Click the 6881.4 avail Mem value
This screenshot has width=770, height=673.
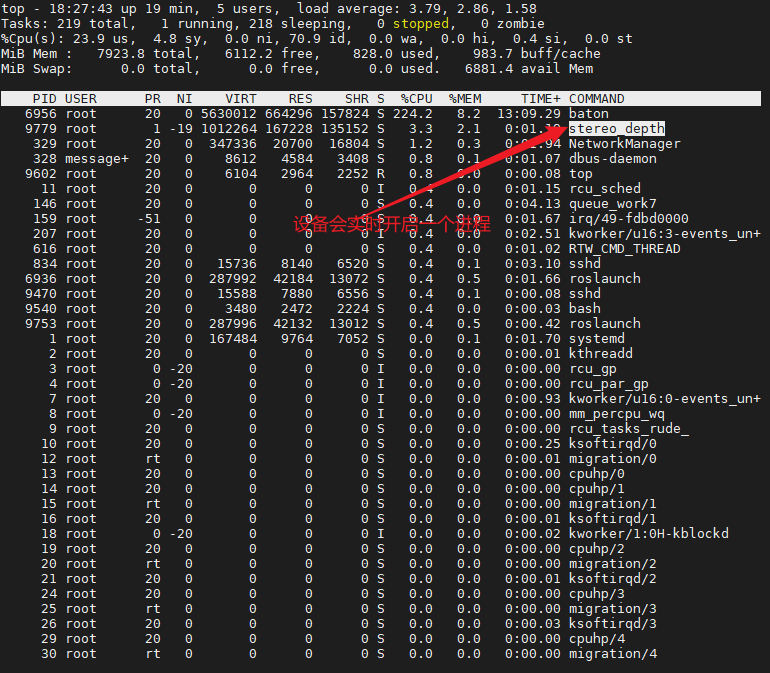(x=488, y=69)
